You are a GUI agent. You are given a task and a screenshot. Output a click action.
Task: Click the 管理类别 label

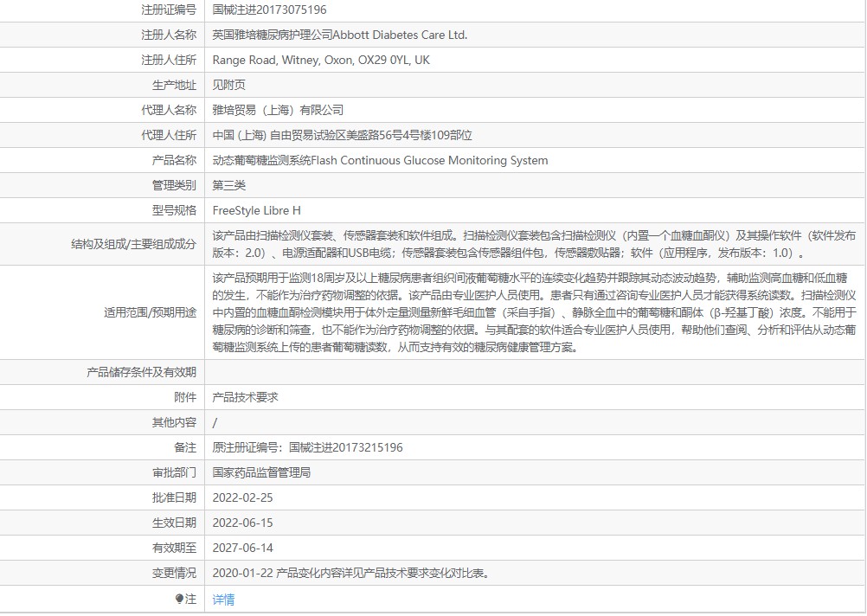tap(174, 185)
